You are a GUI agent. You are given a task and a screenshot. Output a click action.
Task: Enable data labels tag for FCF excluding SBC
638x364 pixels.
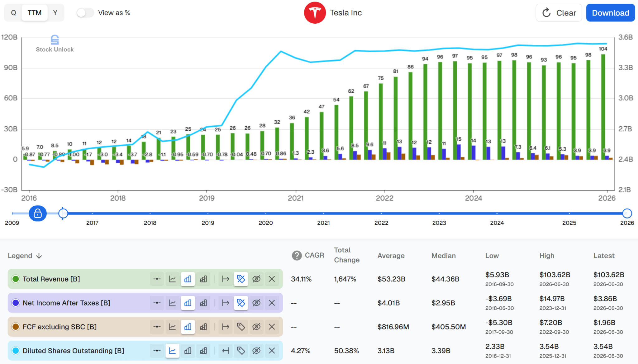coord(241,327)
